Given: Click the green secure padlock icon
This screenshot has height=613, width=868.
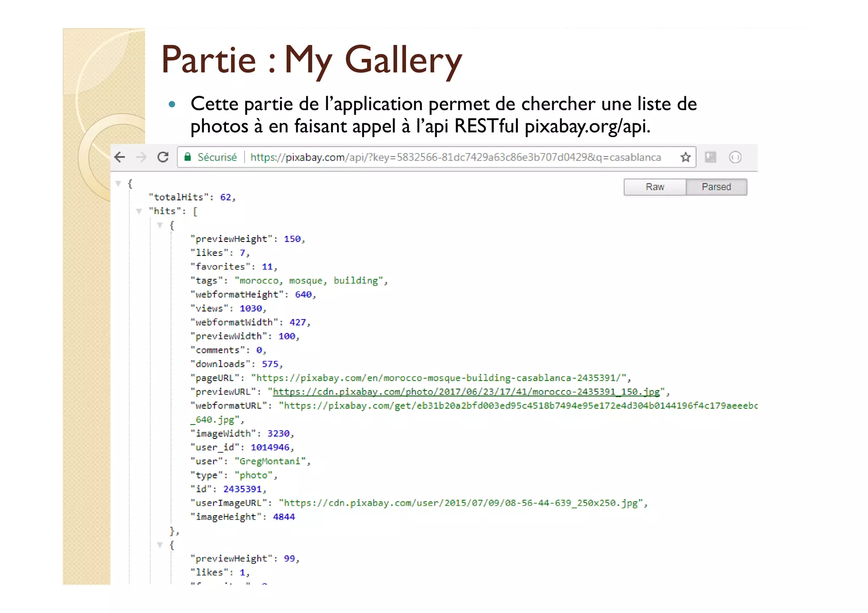Looking at the screenshot, I should (187, 157).
